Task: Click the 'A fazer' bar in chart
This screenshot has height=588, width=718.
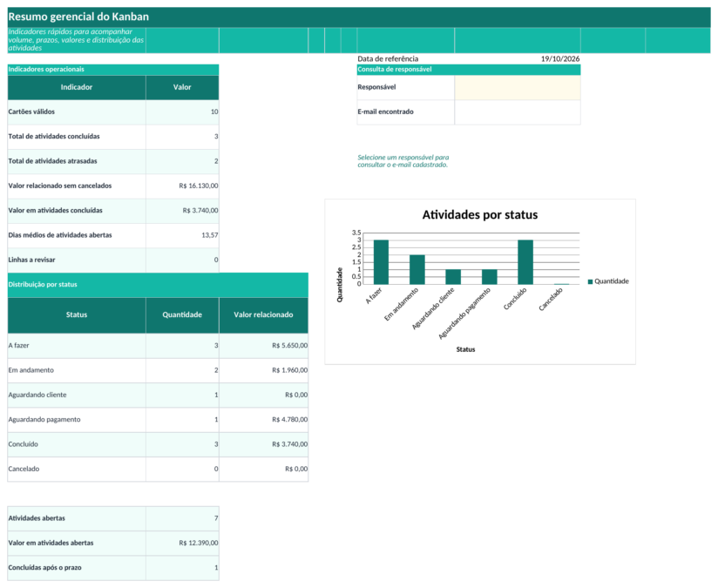Action: pos(381,262)
